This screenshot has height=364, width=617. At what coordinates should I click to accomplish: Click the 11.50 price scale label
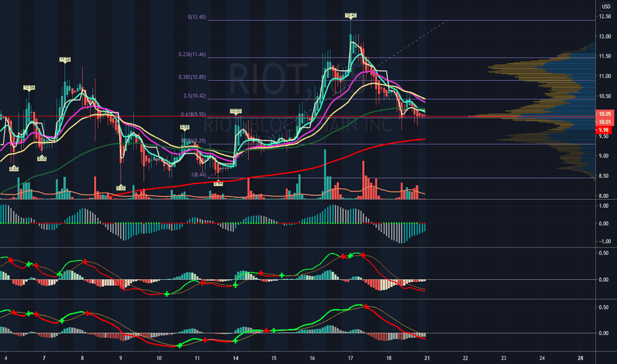[x=605, y=56]
